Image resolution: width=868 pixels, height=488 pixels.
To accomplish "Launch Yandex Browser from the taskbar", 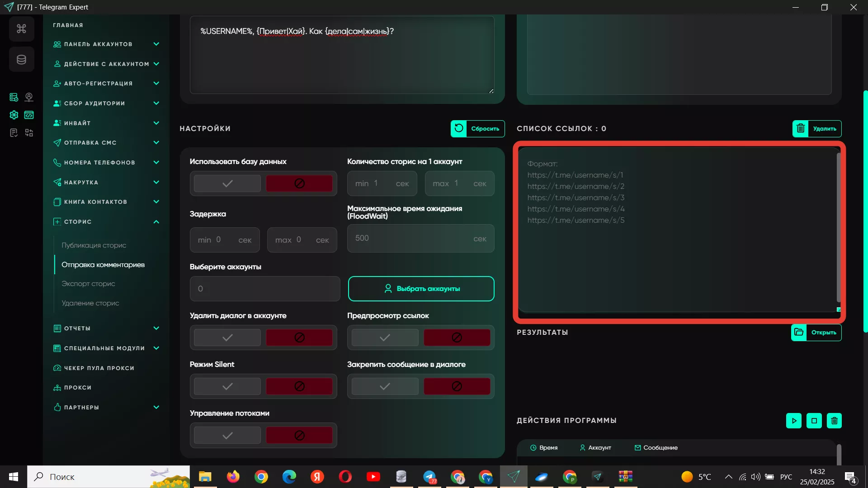I will click(317, 477).
